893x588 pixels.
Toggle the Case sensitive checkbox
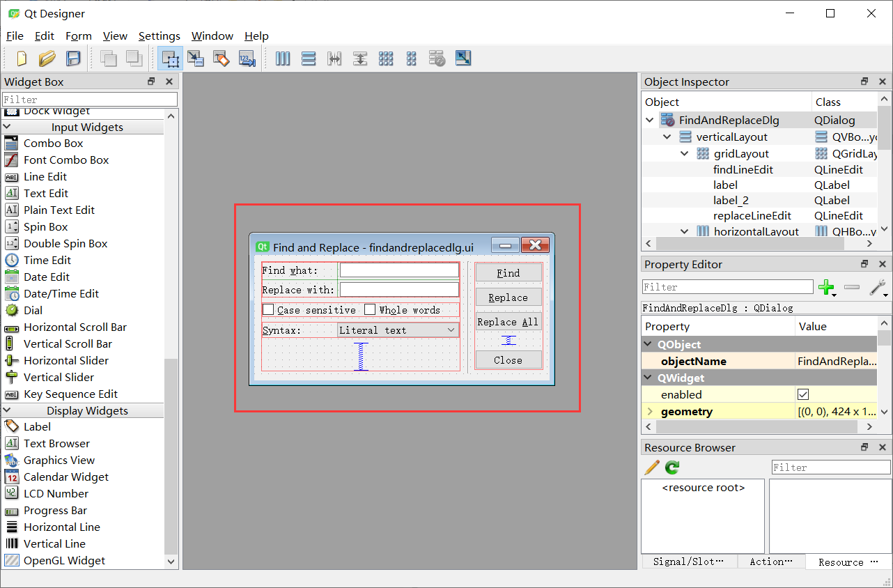click(268, 309)
